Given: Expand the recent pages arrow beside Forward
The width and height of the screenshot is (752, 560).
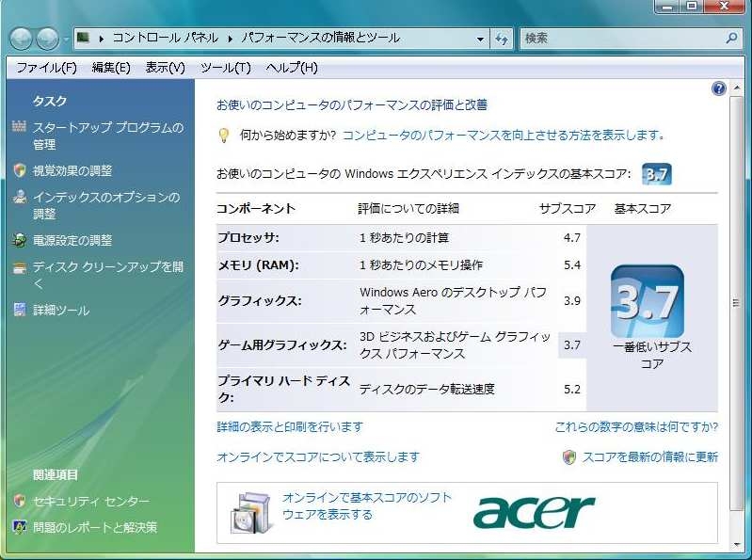Looking at the screenshot, I should tap(66, 39).
